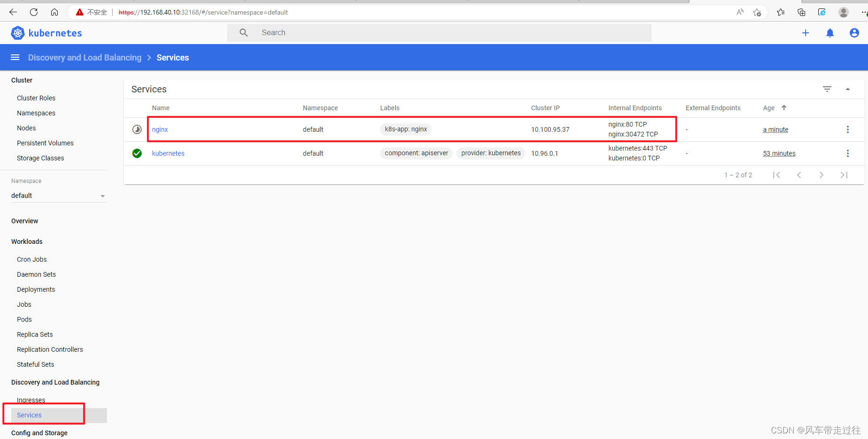The height and width of the screenshot is (439, 868).
Task: Click the go to last page pagination arrow
Action: [x=844, y=174]
